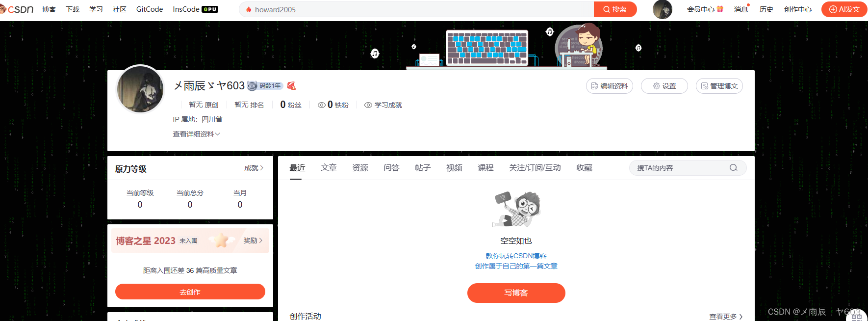Click the magnifier icon in 搜TA的内容 box
This screenshot has width=868, height=321.
tap(733, 168)
